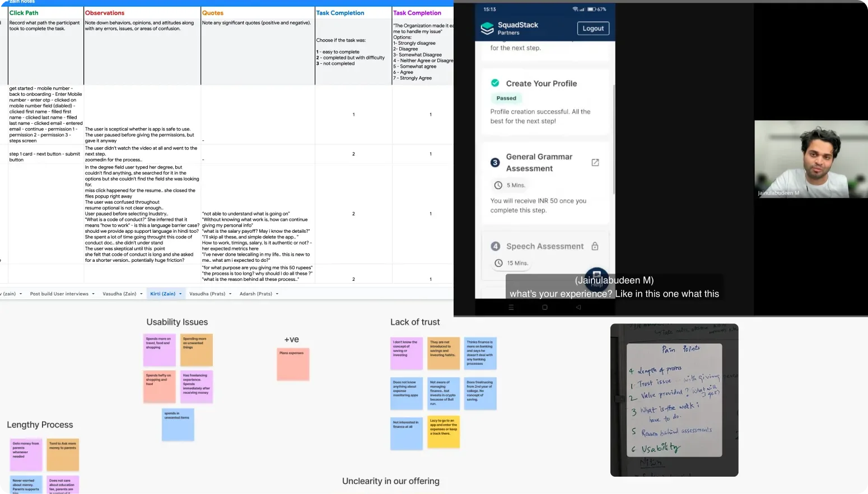Open the Kirti (Zain) tab dropdown arrow

(x=180, y=294)
